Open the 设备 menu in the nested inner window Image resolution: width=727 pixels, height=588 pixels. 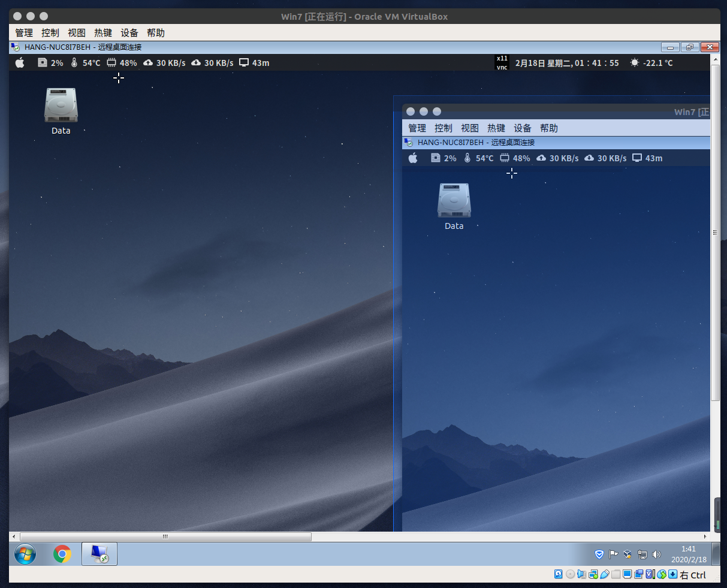coord(523,128)
